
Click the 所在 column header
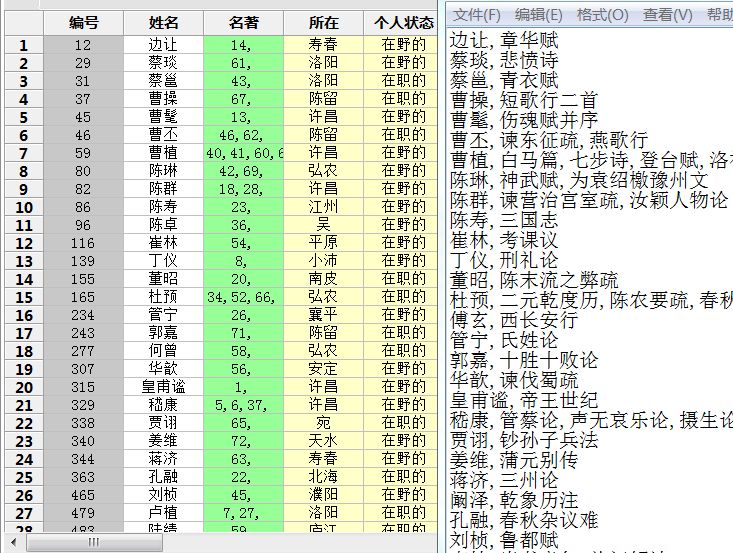(323, 22)
